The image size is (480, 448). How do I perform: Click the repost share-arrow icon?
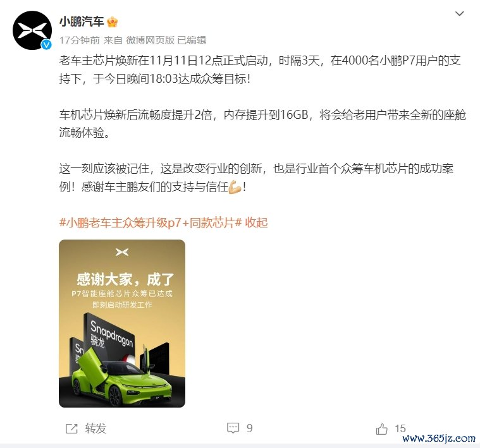[x=71, y=428]
